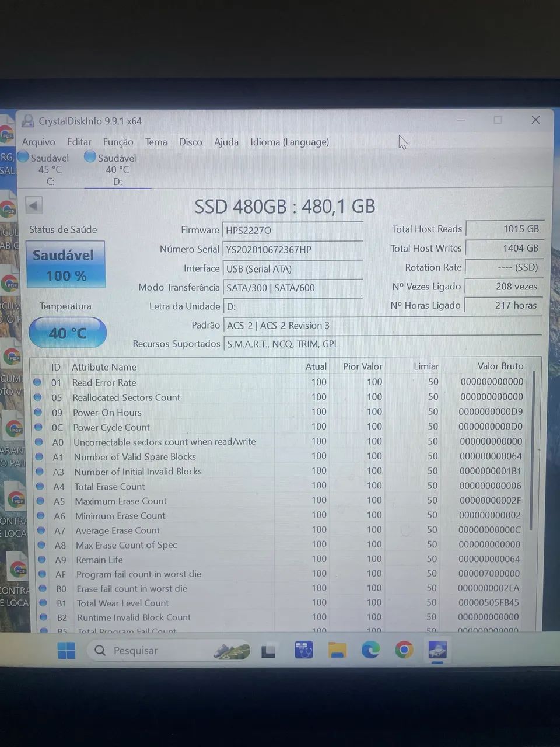The height and width of the screenshot is (747, 560).
Task: Open Task View from the taskbar
Action: point(268,651)
